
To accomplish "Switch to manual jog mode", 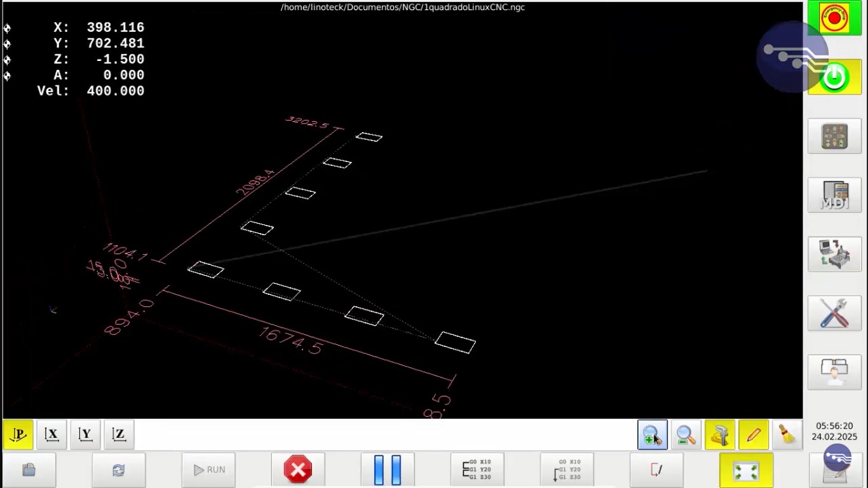I will click(834, 136).
